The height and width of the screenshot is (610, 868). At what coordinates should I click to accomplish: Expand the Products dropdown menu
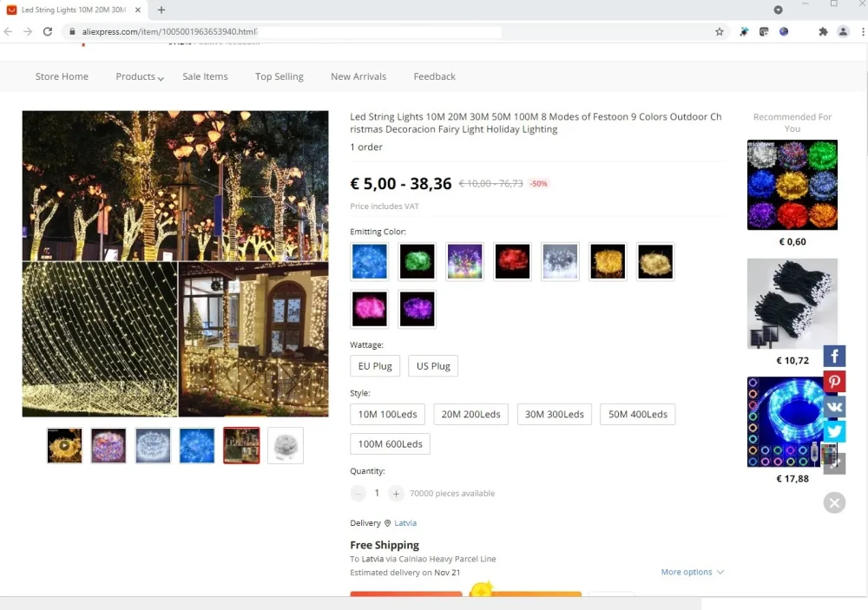pos(140,76)
